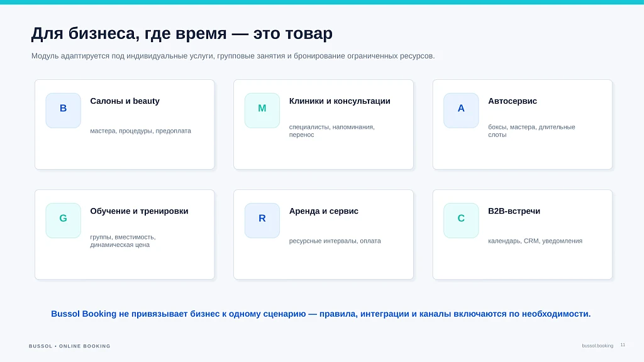Select the heading 'Обучение и тренировки'
Viewport: 644px width, 362px height.
(139, 211)
